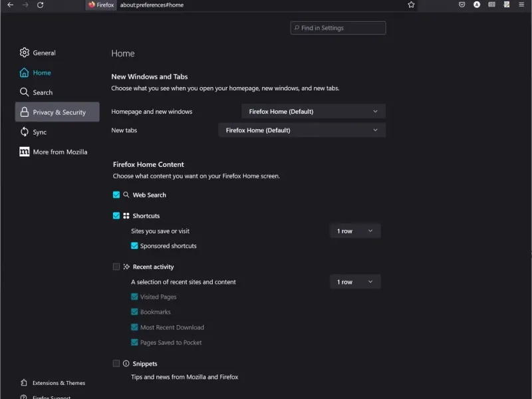Switch to Privacy & Security settings
Image resolution: width=532 pixels, height=399 pixels.
pos(57,112)
